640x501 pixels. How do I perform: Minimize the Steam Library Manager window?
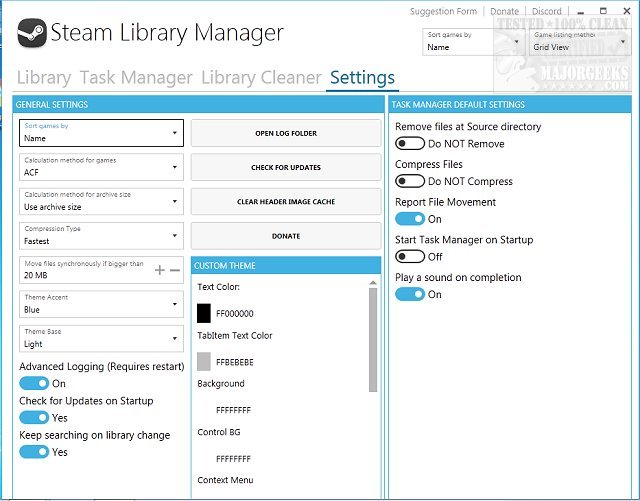[580, 11]
